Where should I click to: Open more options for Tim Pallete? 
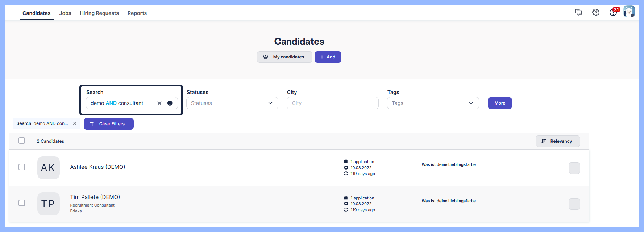click(x=574, y=204)
